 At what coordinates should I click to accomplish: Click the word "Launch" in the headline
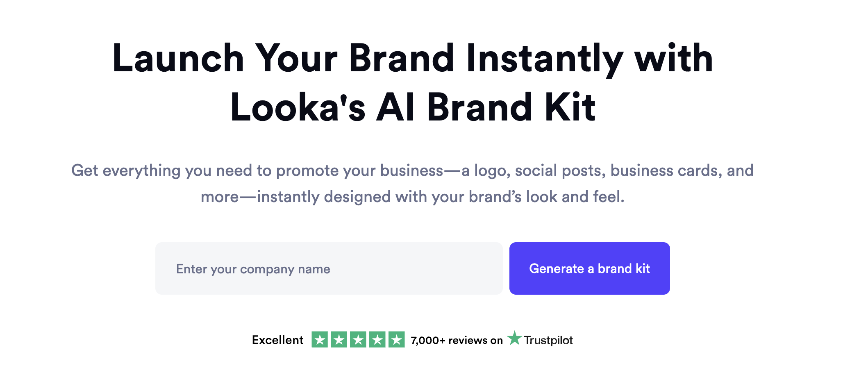point(178,59)
